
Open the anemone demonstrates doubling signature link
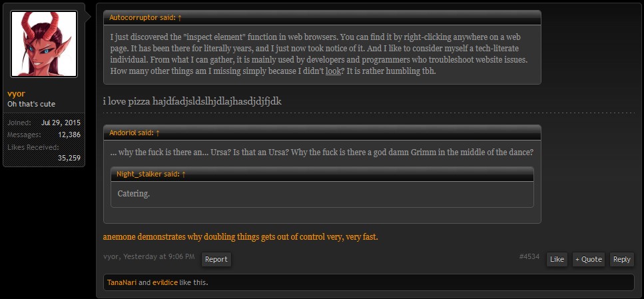coord(240,237)
